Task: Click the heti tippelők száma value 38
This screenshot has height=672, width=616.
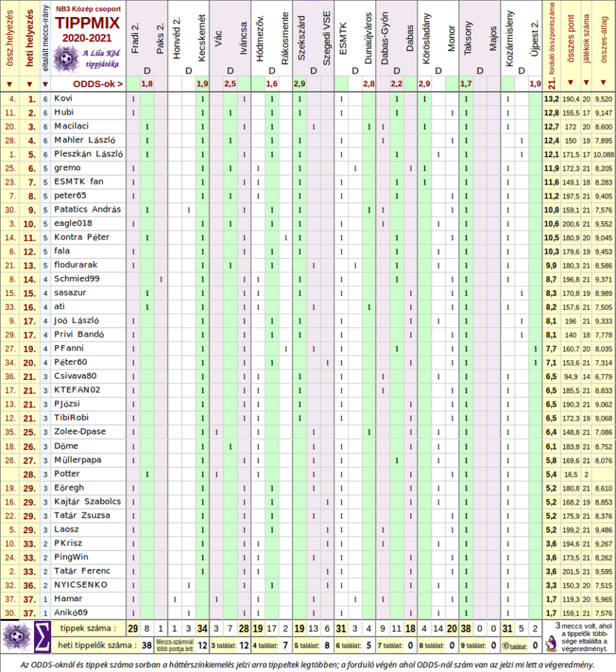Action: [146, 645]
